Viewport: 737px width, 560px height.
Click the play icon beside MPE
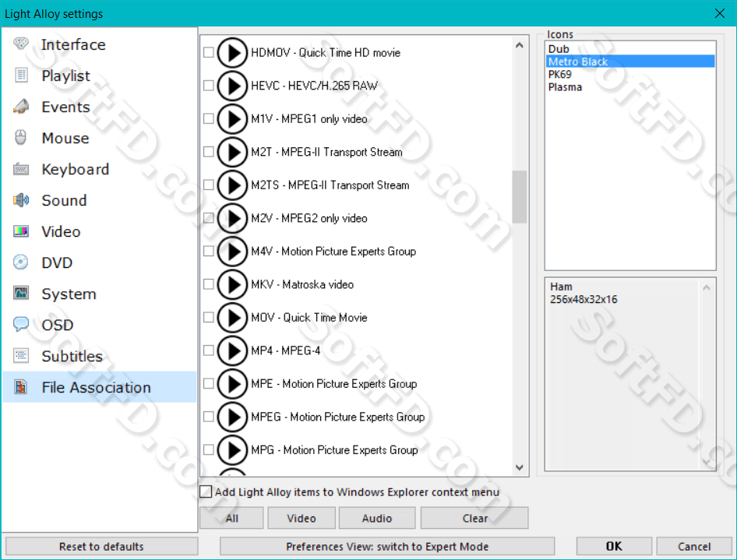click(x=232, y=384)
